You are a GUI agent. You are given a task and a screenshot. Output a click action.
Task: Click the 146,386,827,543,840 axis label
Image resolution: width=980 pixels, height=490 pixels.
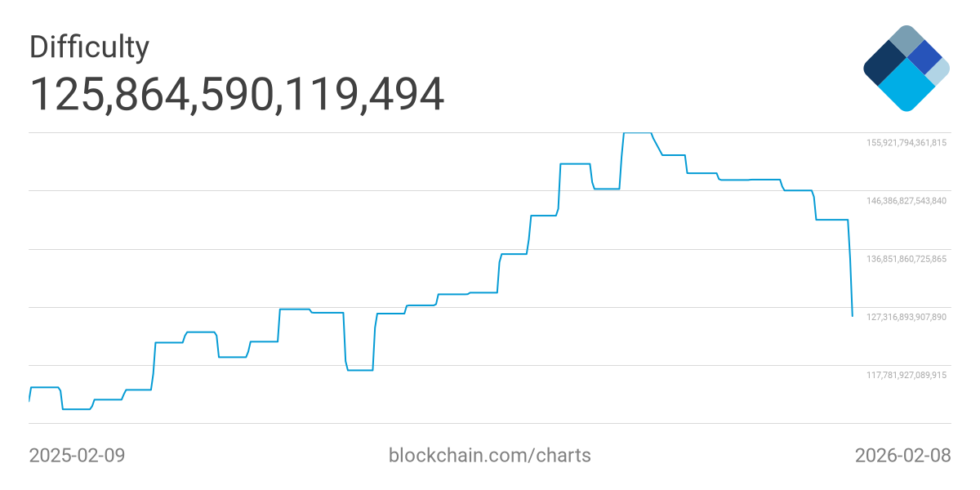(906, 201)
